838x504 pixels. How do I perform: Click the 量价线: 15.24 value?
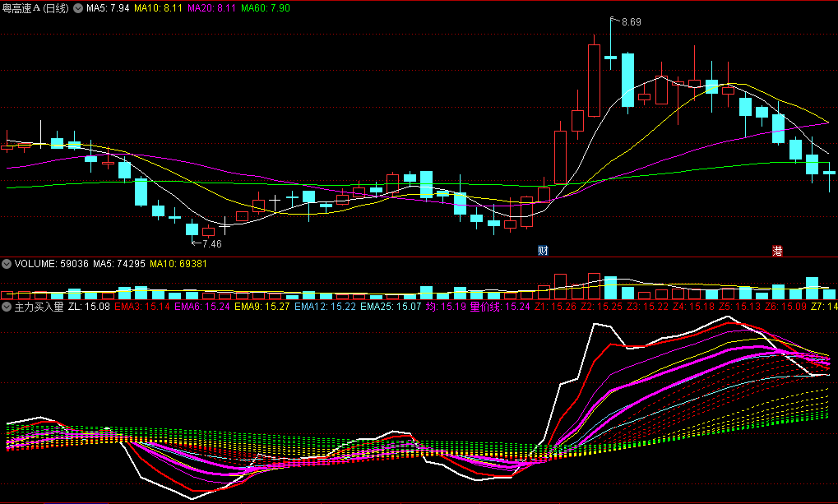tap(500, 307)
